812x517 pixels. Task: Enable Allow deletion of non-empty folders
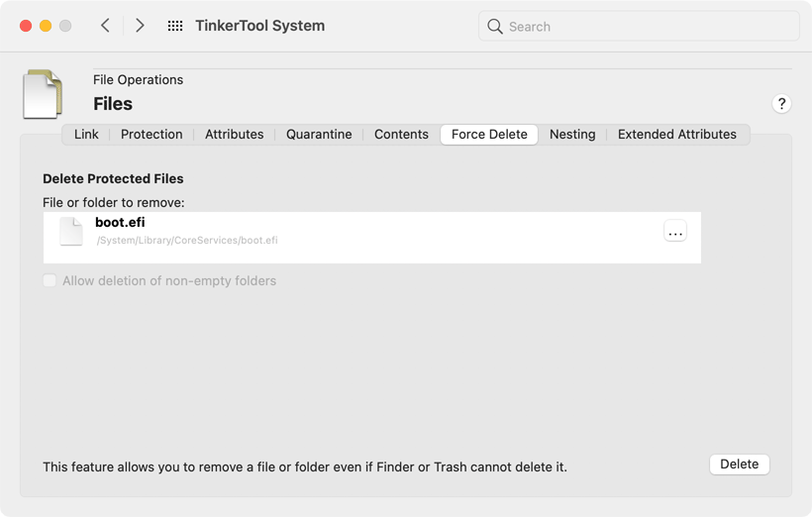pyautogui.click(x=50, y=280)
